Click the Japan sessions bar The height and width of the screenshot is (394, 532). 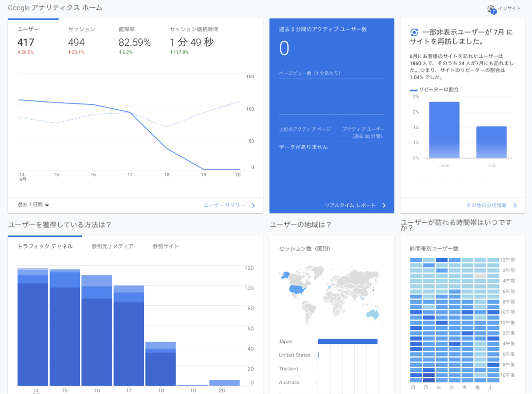[x=347, y=341]
